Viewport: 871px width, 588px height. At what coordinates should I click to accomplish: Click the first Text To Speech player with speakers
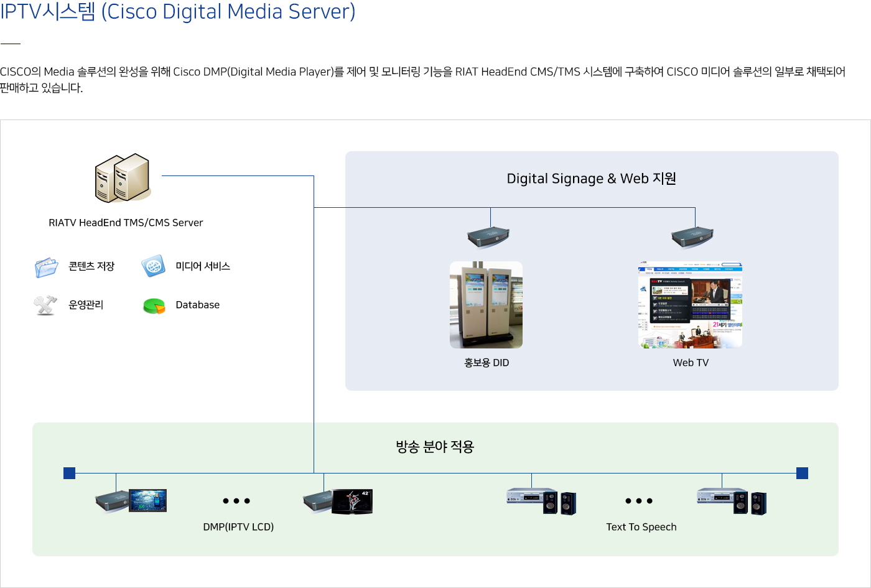pos(541,501)
